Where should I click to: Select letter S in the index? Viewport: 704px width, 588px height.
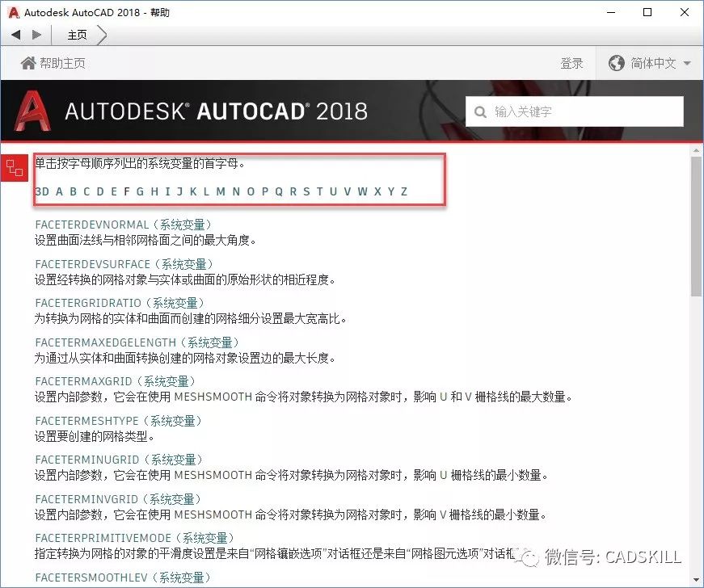306,191
